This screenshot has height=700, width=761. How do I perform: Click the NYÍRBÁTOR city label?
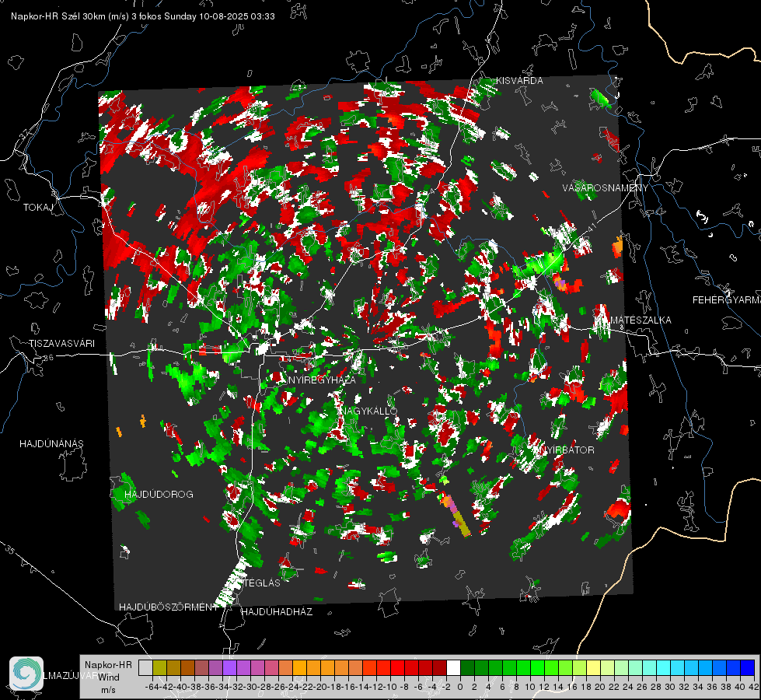click(567, 450)
